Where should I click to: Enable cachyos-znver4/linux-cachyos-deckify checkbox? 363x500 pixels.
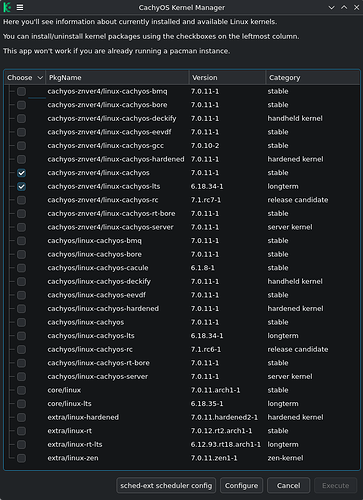21,118
